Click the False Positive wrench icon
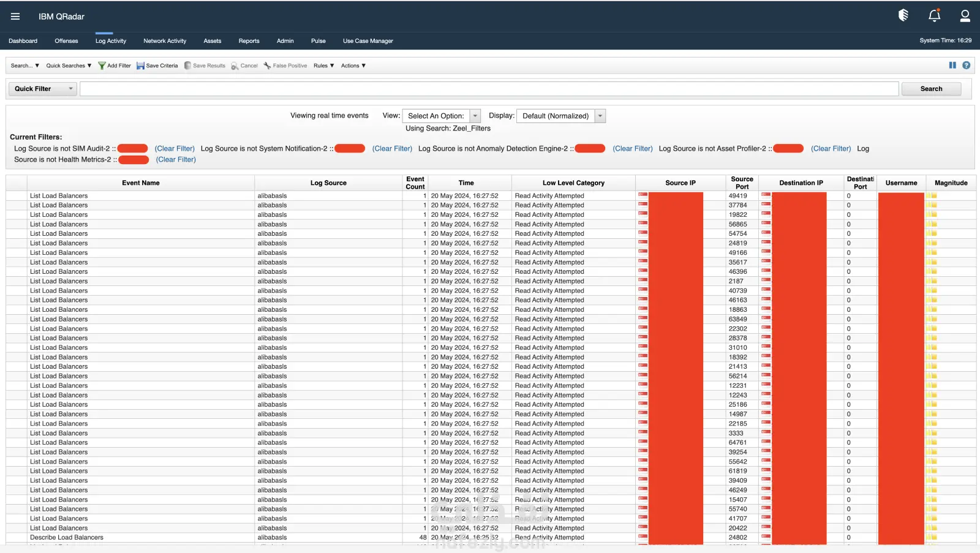The height and width of the screenshot is (553, 980). click(267, 66)
